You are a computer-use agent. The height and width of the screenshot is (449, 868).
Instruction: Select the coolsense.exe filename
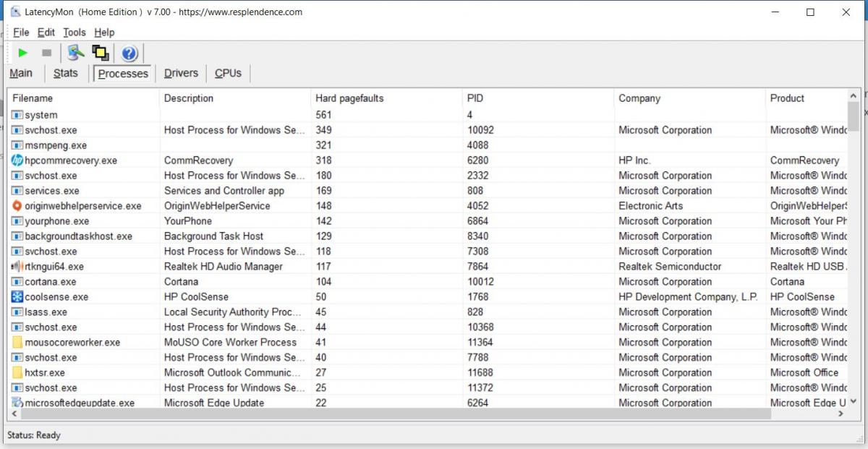[x=56, y=297]
